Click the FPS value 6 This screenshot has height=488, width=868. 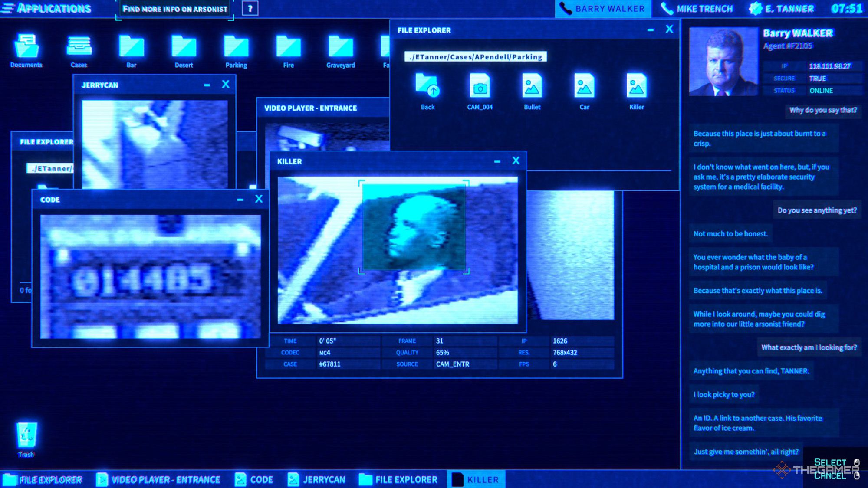tap(555, 364)
